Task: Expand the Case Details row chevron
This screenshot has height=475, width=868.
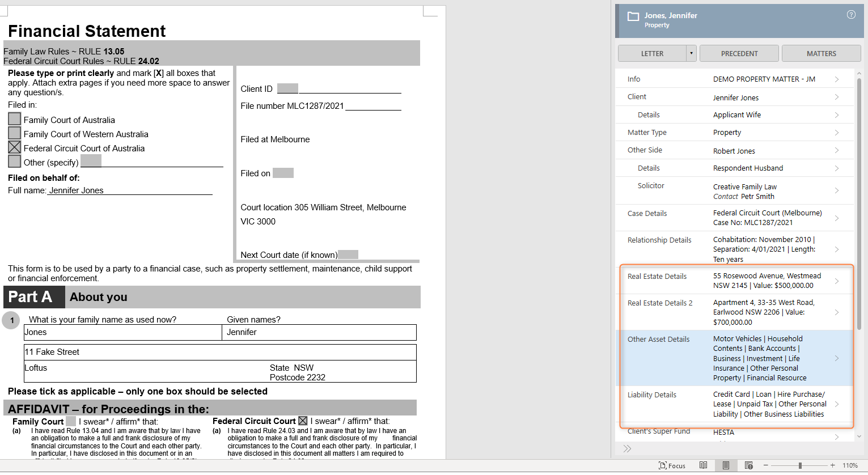Action: (837, 218)
